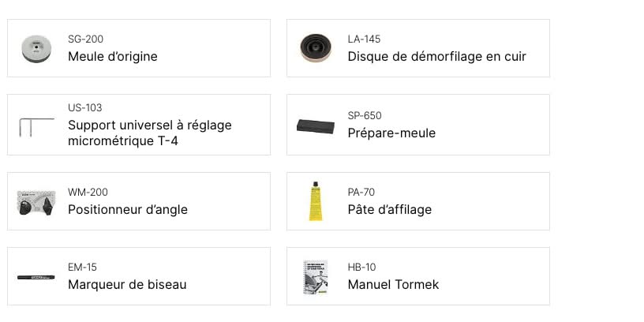Image resolution: width=644 pixels, height=322 pixels.
Task: Click the LA-145 leather honing wheel image
Action: coord(316,48)
